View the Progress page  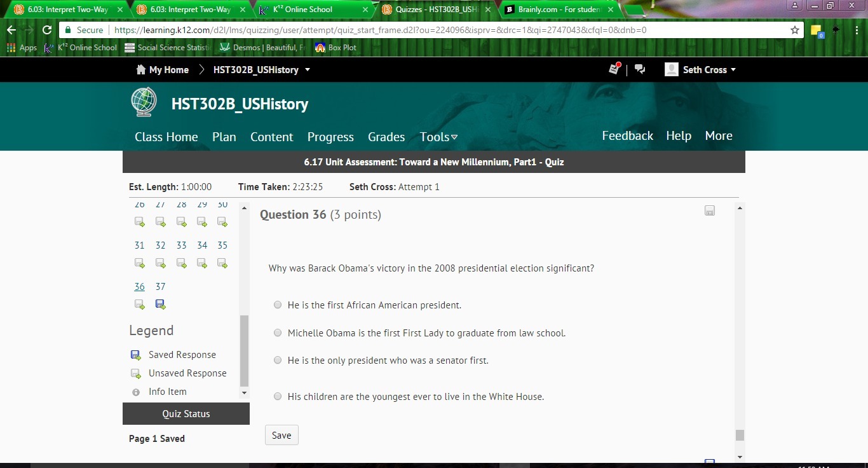330,137
